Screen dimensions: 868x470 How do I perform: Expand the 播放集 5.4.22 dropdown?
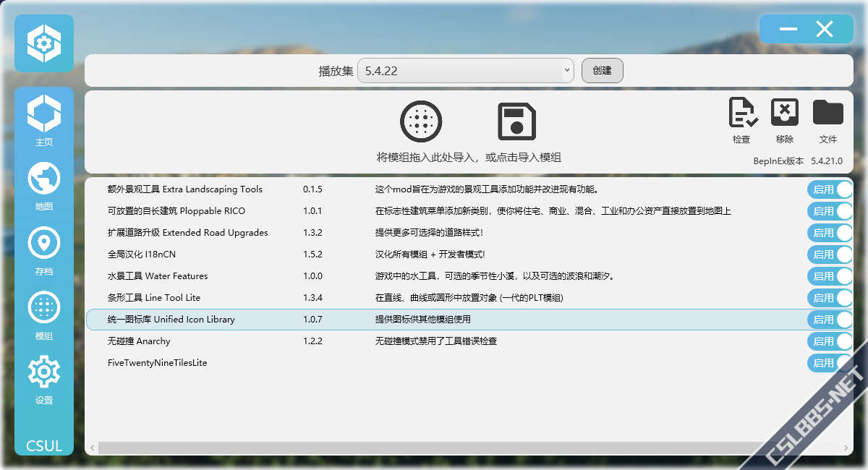click(465, 71)
